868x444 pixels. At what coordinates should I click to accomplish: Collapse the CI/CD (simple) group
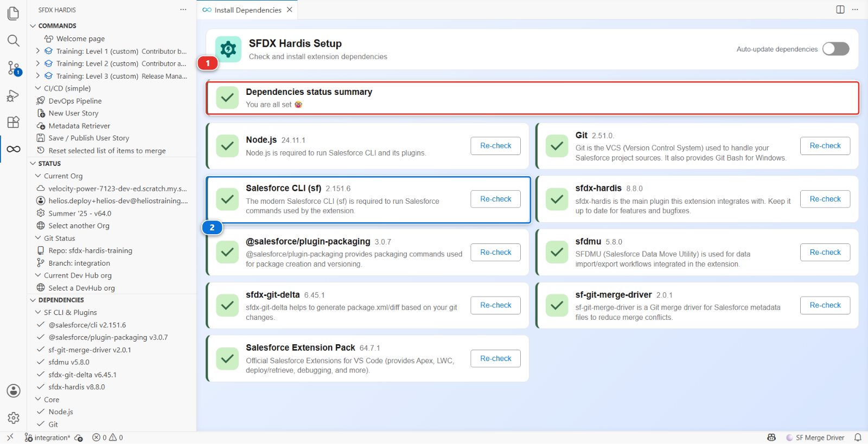tap(38, 88)
